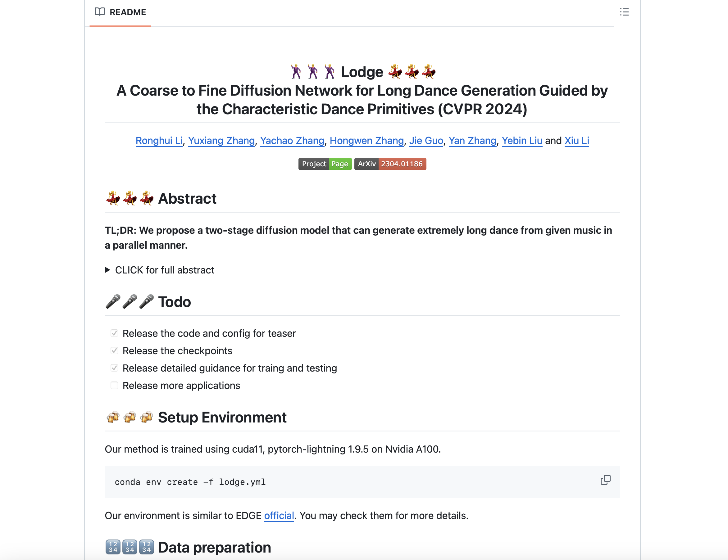Toggle 'Release the code and config' checkbox

pos(114,333)
